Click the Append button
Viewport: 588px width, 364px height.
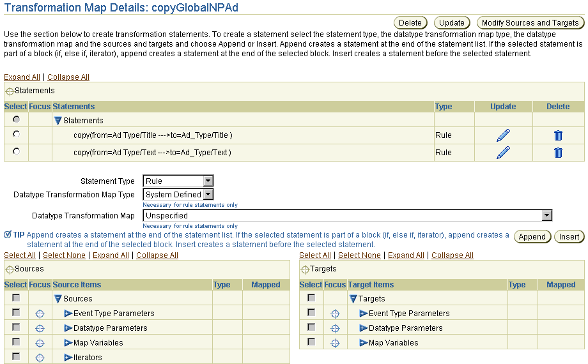coord(532,237)
